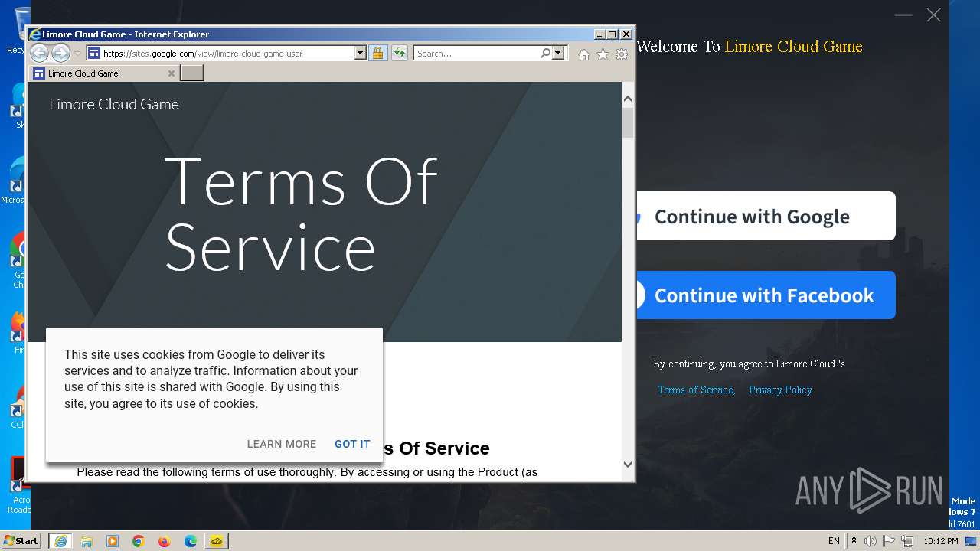The height and width of the screenshot is (551, 980).
Task: Click Internet Explorer taskbar icon
Action: tap(60, 541)
